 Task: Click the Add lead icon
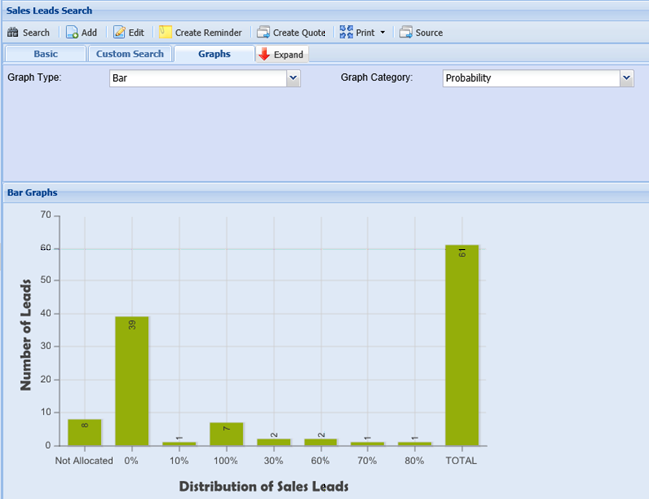[73, 33]
